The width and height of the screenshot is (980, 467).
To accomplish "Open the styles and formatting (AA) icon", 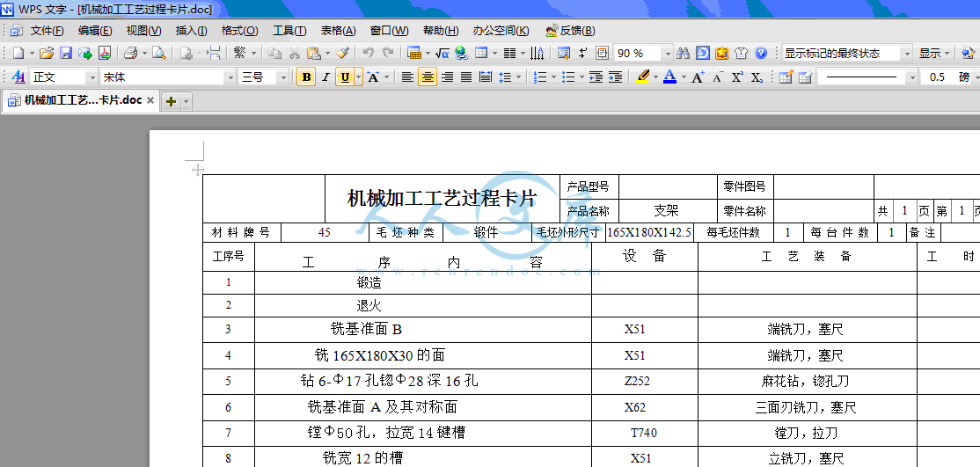I will (18, 77).
